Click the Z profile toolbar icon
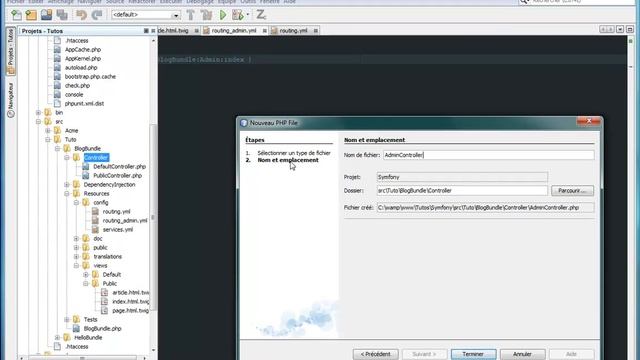Screen dimensions: 640x360 point(261,15)
